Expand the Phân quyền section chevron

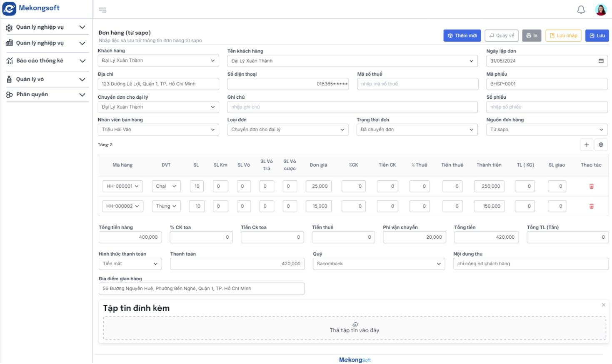pos(82,94)
